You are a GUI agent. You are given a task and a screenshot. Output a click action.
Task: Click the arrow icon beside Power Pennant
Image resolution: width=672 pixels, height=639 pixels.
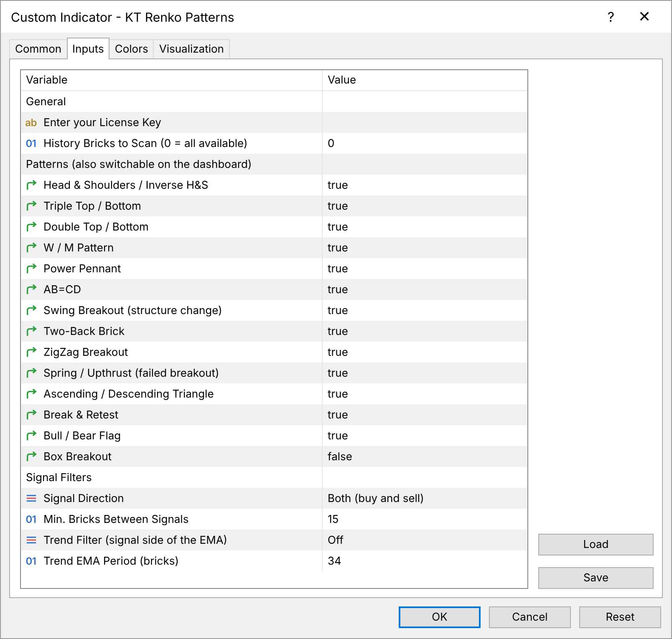[31, 269]
